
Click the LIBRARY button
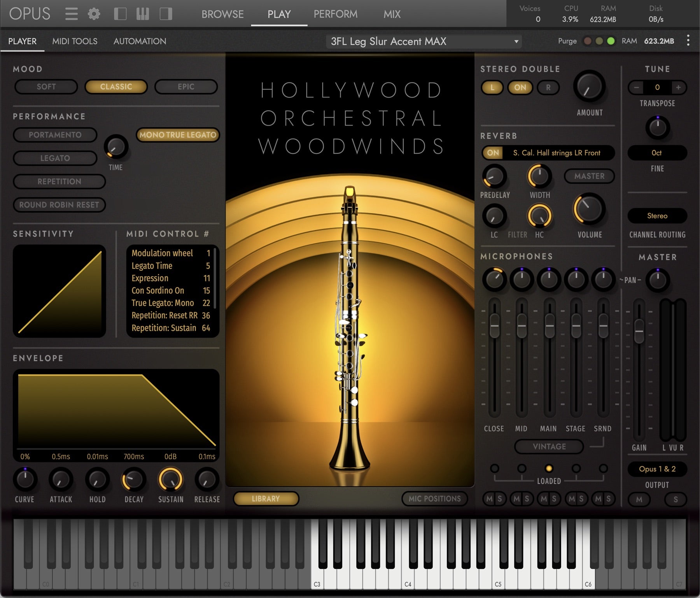[x=266, y=499]
